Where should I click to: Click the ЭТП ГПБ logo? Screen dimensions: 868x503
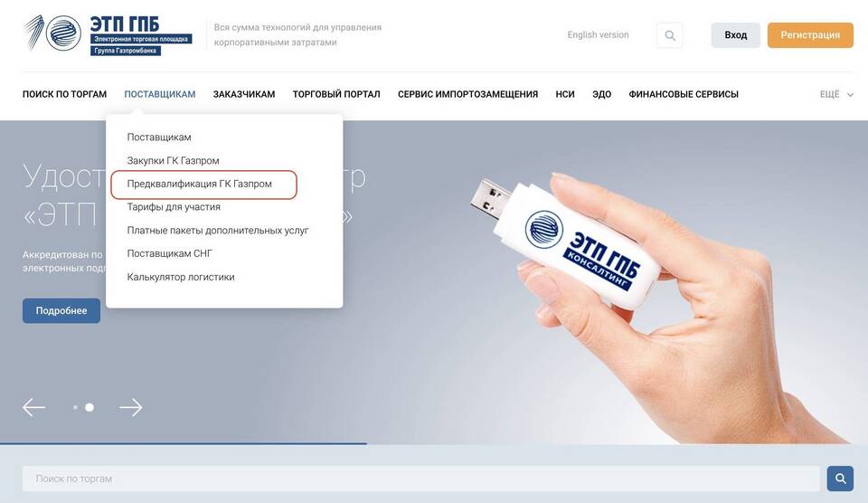coord(108,34)
